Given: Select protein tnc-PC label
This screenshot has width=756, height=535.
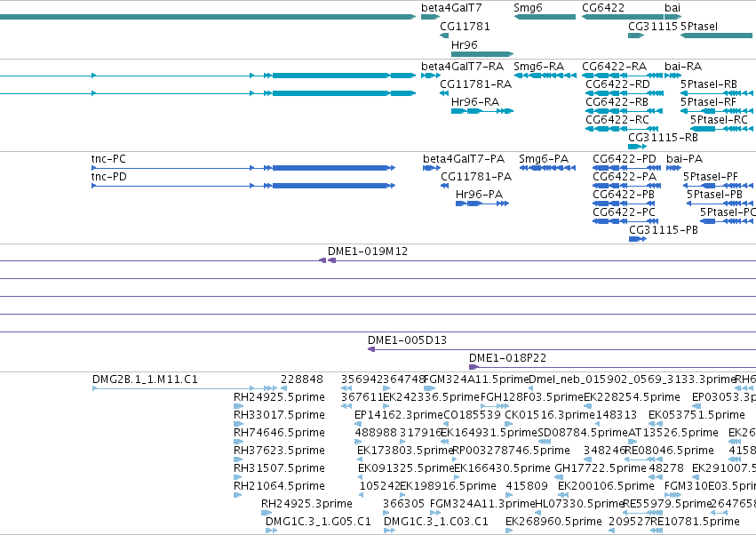Looking at the screenshot, I should point(108,159).
